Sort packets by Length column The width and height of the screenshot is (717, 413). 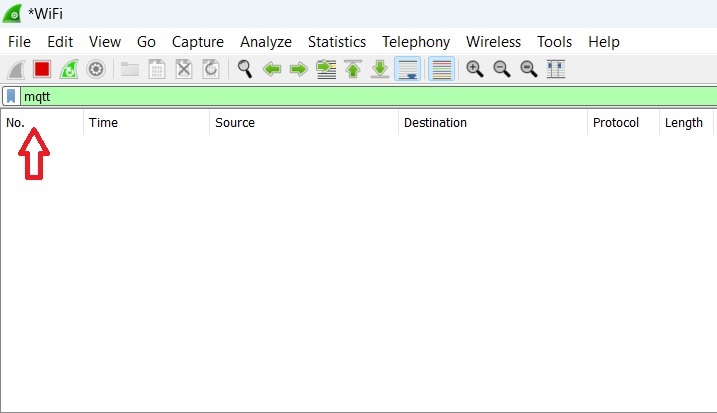(x=686, y=123)
